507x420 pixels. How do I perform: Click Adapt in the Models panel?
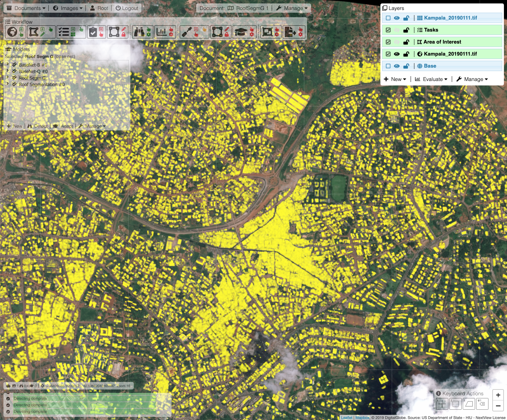(x=63, y=126)
